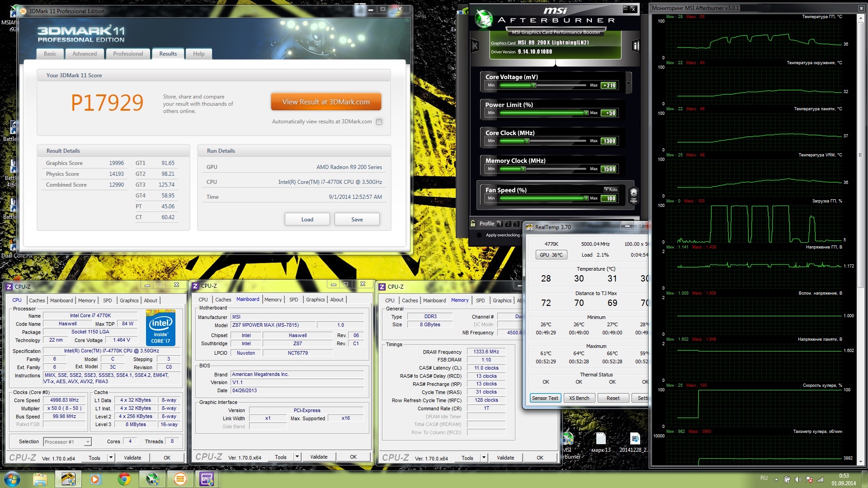Launch Windows Media Player from taskbar
Image resolution: width=868 pixels, height=488 pixels.
(x=96, y=479)
